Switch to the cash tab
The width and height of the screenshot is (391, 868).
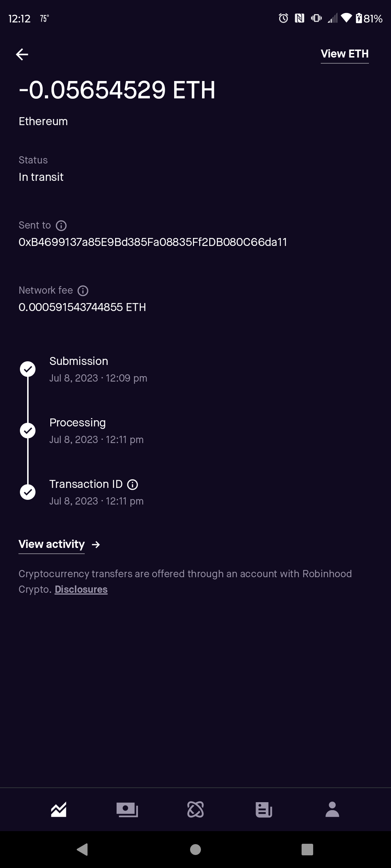pyautogui.click(x=127, y=809)
